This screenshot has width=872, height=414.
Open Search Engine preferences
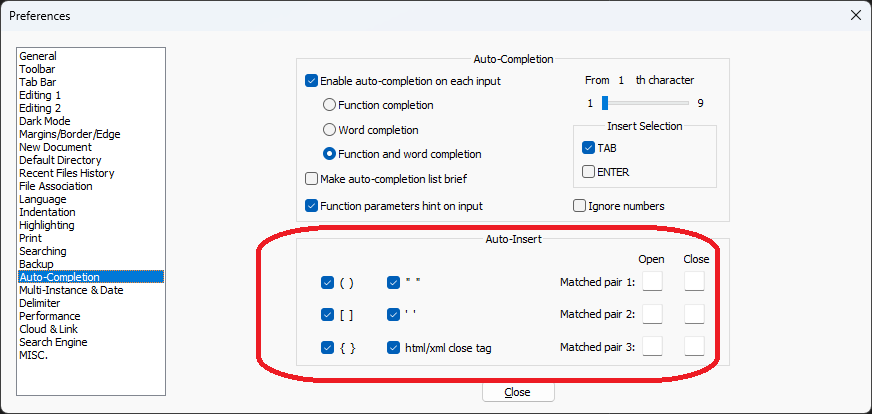coord(53,342)
